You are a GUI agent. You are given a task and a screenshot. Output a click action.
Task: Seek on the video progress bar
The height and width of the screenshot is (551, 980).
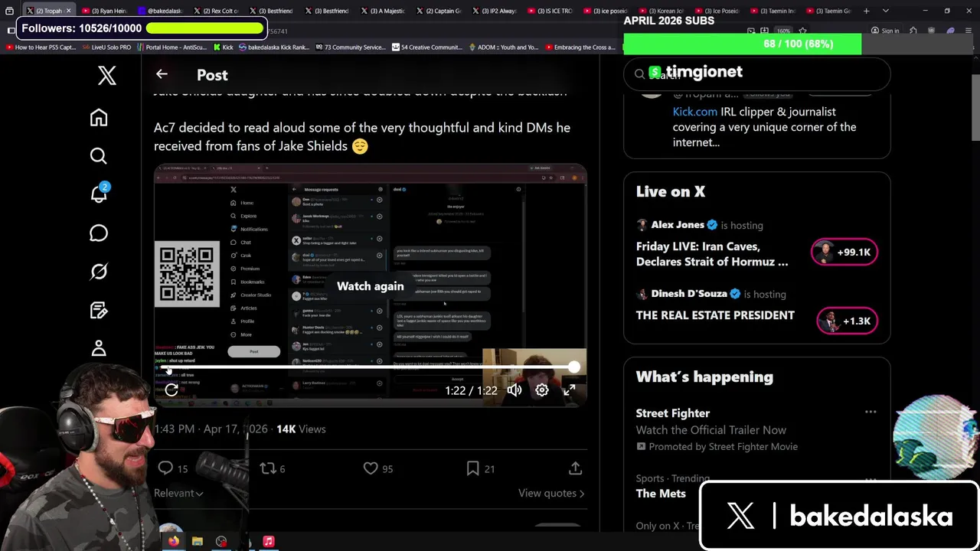371,368
